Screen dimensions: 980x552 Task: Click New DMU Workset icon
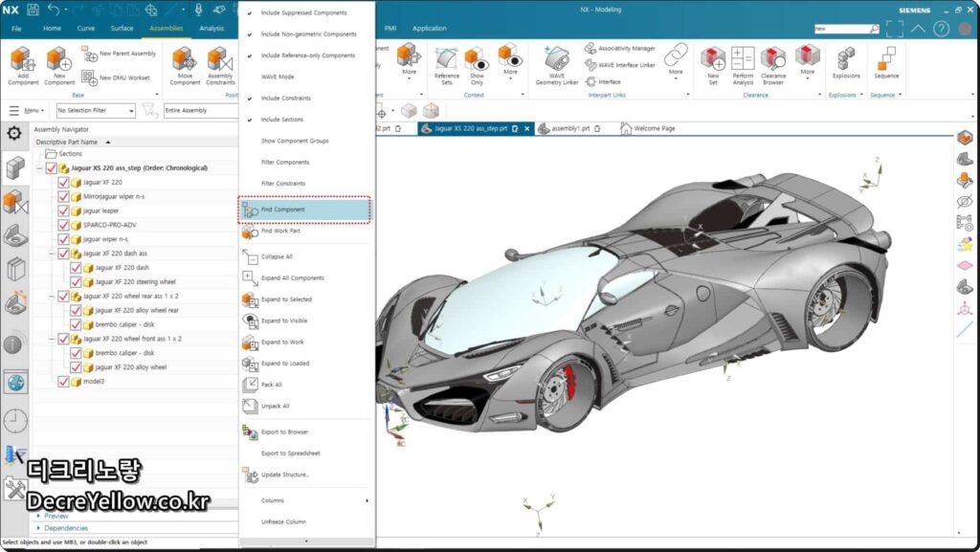89,77
